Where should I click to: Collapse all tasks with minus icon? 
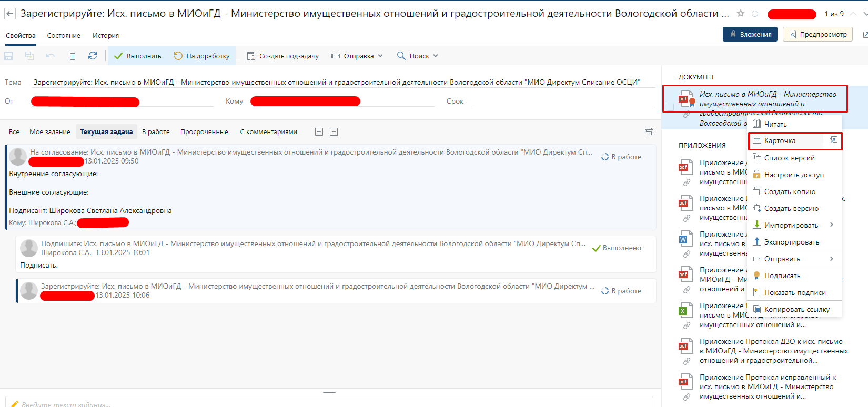pyautogui.click(x=334, y=131)
